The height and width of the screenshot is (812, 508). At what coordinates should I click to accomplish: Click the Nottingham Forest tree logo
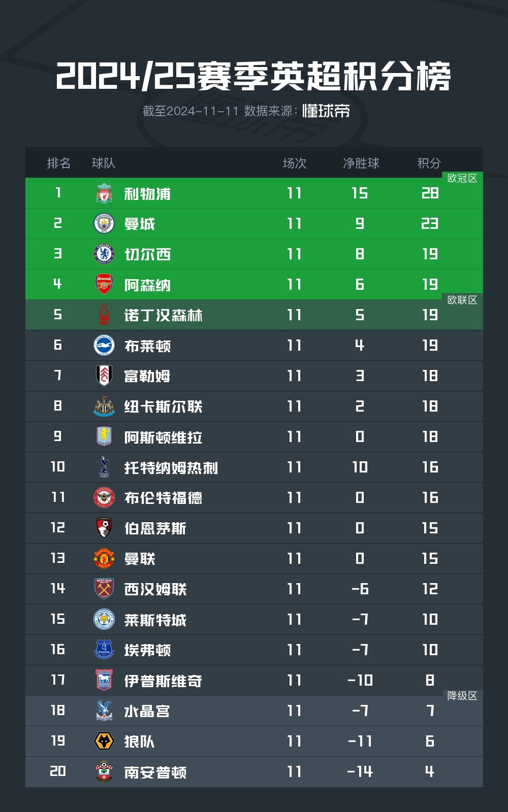104,315
